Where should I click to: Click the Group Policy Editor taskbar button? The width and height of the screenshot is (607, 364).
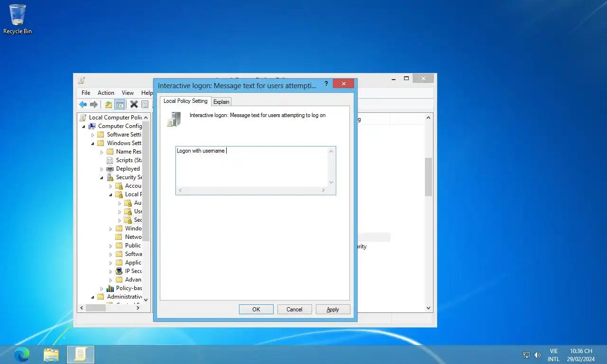coord(81,354)
